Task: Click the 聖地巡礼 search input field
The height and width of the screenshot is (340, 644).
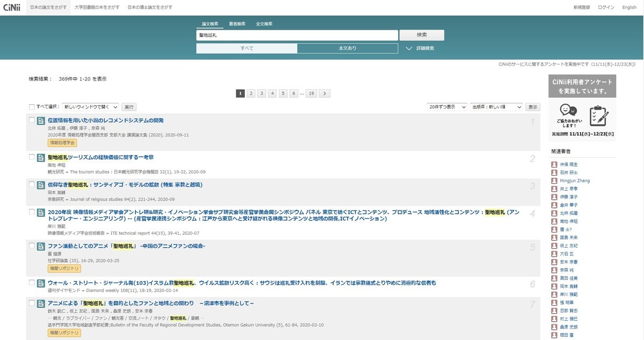Action: click(297, 35)
